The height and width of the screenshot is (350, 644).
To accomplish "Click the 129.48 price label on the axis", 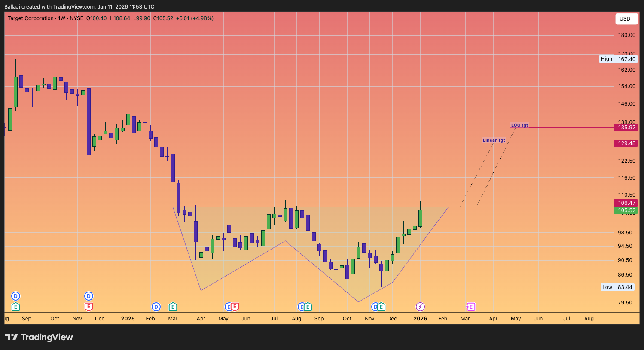I will (x=626, y=143).
